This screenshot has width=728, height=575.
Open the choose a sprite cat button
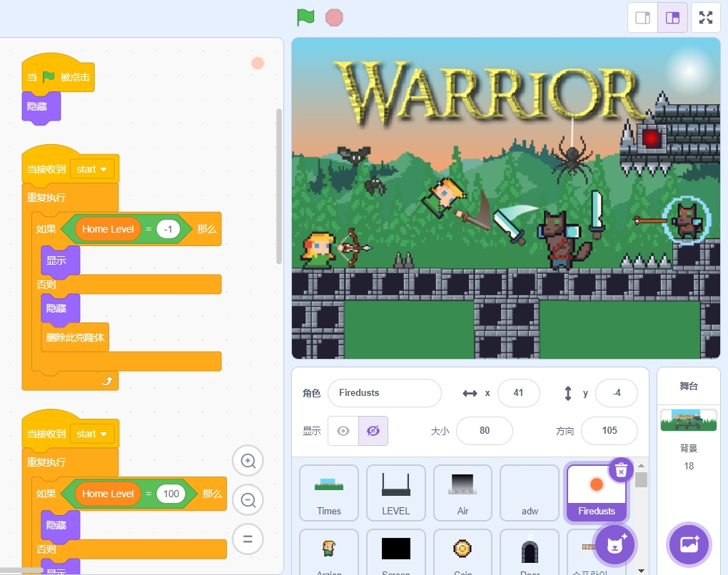coord(614,544)
